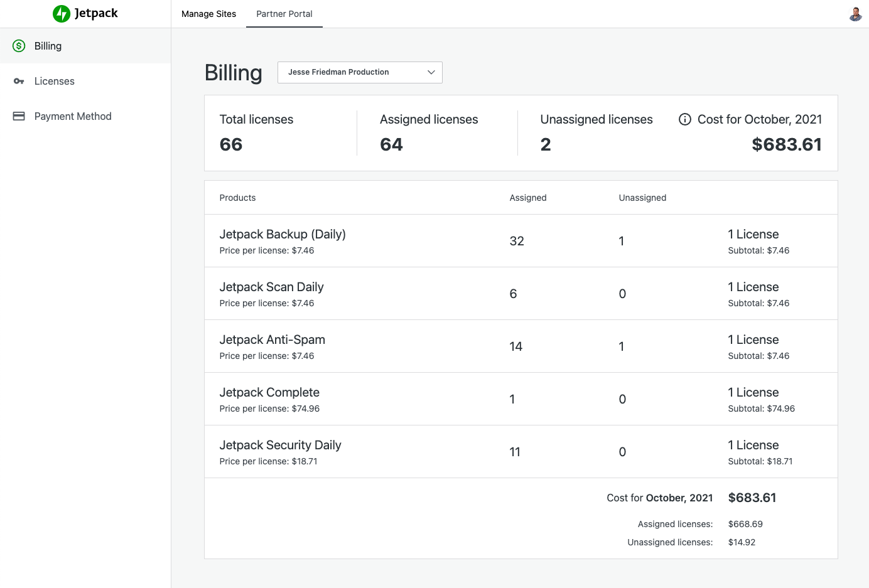The height and width of the screenshot is (588, 869).
Task: Select the Partner Portal tab
Action: pos(284,14)
